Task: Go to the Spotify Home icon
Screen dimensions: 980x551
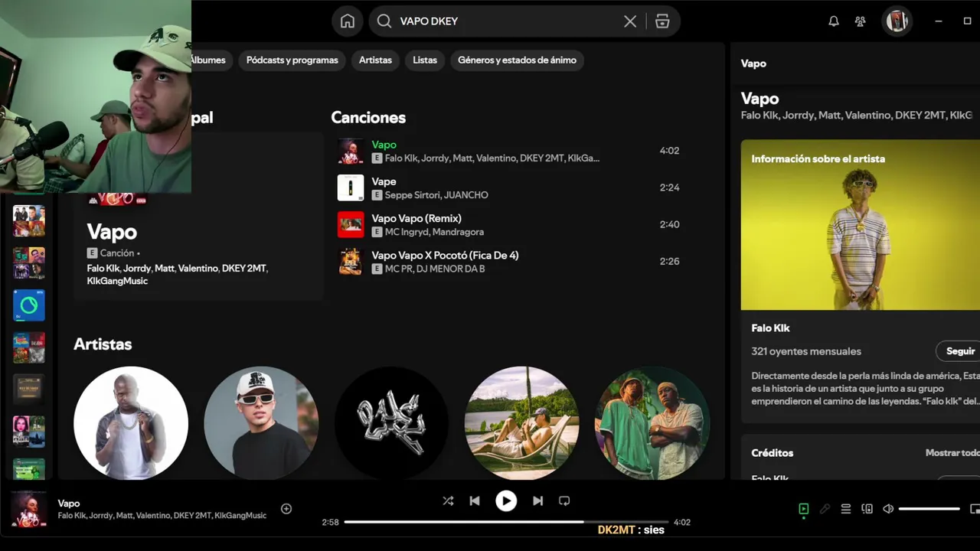Action: click(x=348, y=21)
